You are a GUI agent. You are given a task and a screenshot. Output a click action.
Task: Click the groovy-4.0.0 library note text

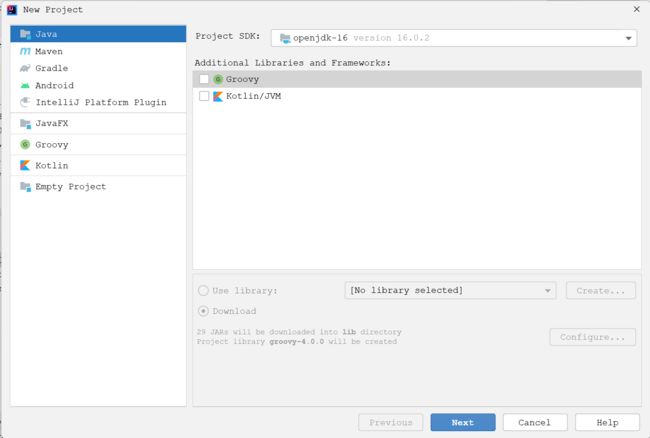pos(297,341)
